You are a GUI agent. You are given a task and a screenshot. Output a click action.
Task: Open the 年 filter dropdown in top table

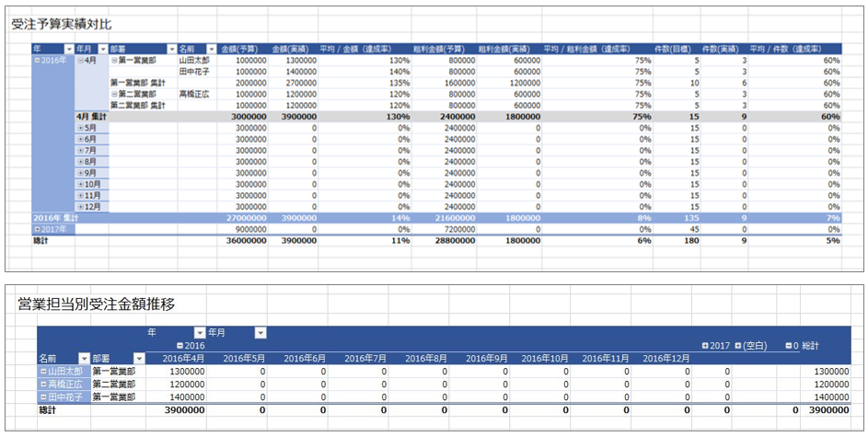click(x=68, y=49)
